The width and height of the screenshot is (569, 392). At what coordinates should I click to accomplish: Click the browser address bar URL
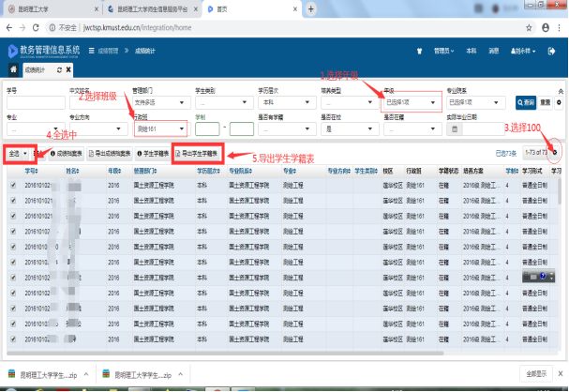[137, 28]
